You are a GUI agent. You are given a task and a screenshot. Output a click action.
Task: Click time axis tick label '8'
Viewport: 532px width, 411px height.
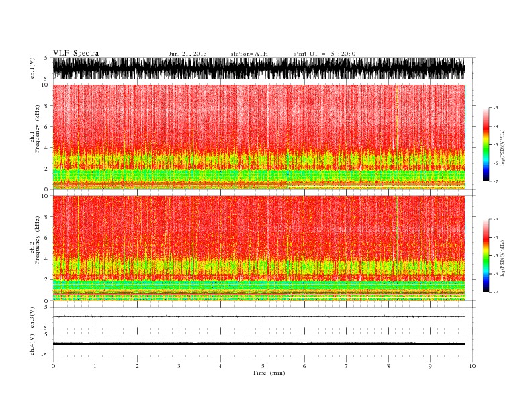[x=388, y=366]
